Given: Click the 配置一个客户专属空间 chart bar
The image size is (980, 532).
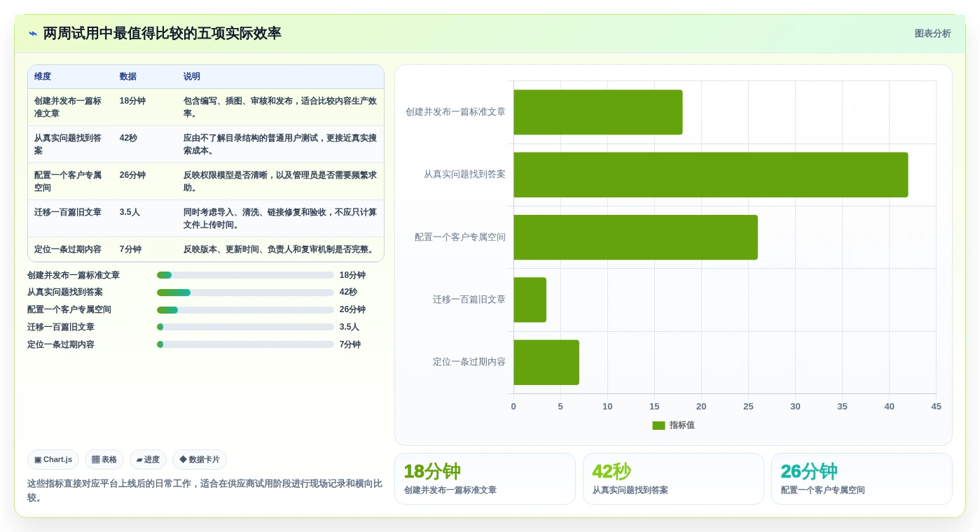Looking at the screenshot, I should coord(635,237).
